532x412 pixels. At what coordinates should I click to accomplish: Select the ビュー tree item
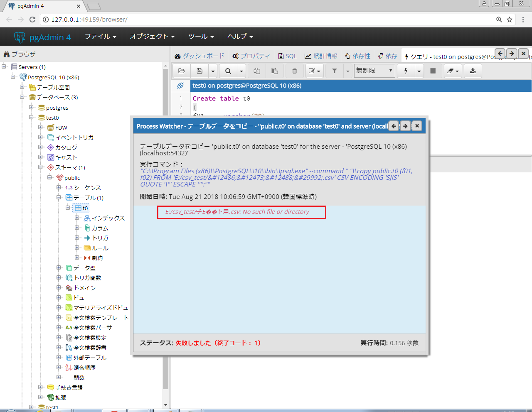(82, 298)
